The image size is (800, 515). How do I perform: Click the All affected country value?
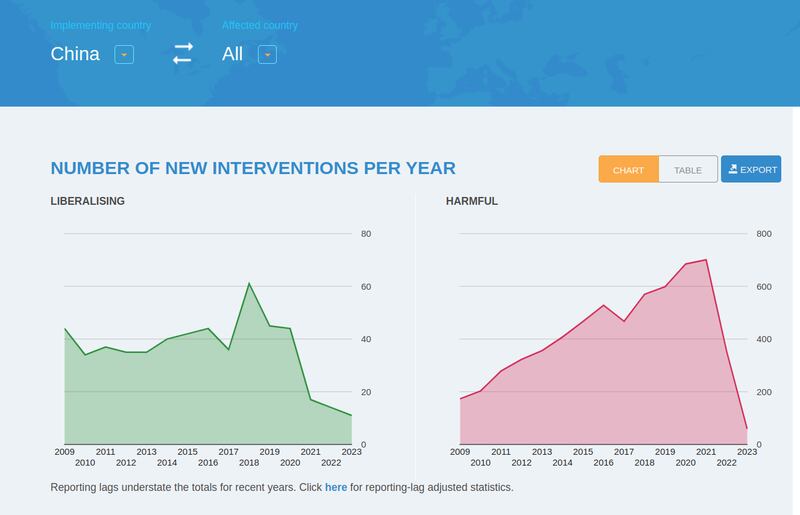coord(232,54)
